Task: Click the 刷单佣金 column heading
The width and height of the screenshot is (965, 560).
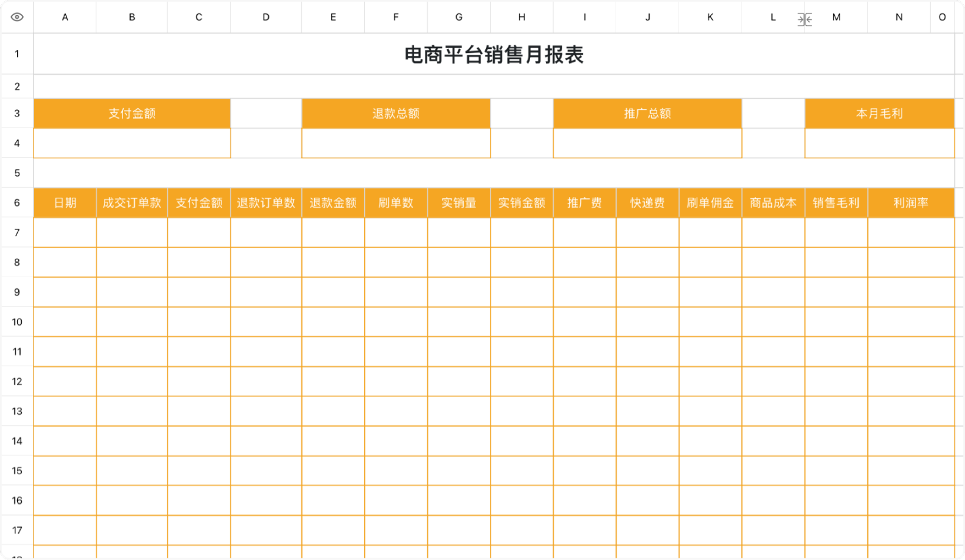Action: click(x=710, y=203)
